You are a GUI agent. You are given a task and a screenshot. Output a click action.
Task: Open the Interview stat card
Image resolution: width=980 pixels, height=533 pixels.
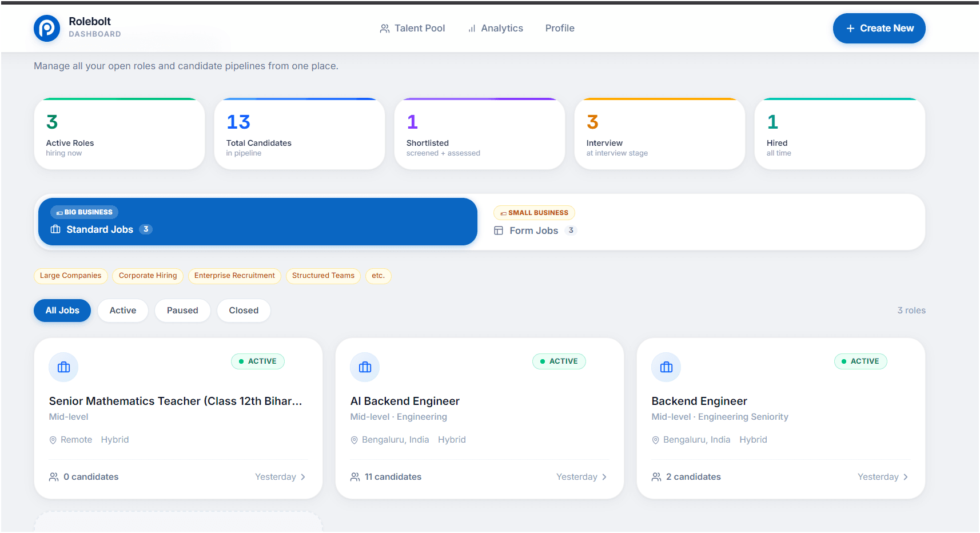(x=660, y=134)
